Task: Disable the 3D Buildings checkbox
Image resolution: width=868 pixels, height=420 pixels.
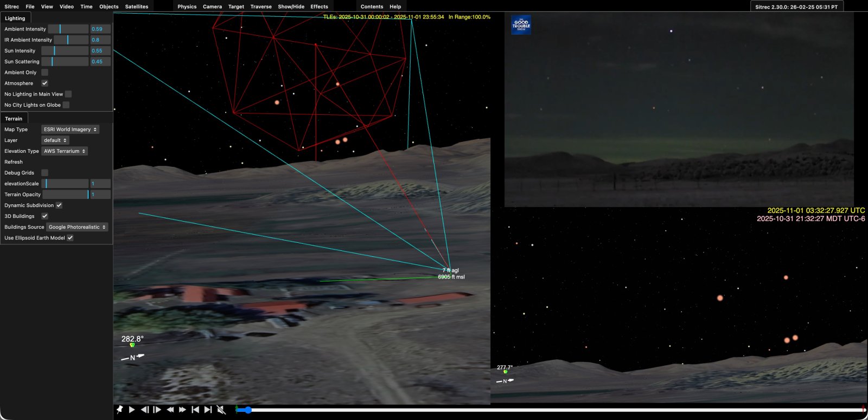Action: [x=45, y=216]
